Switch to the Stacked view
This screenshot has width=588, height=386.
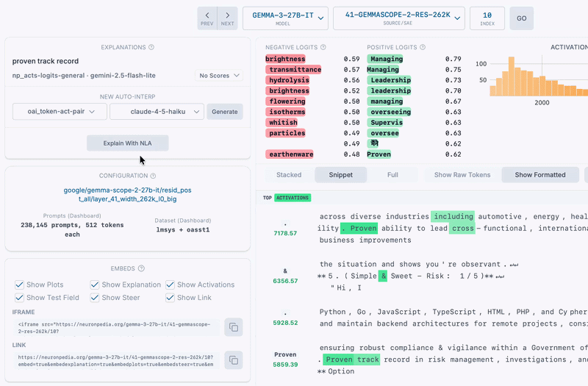click(289, 175)
